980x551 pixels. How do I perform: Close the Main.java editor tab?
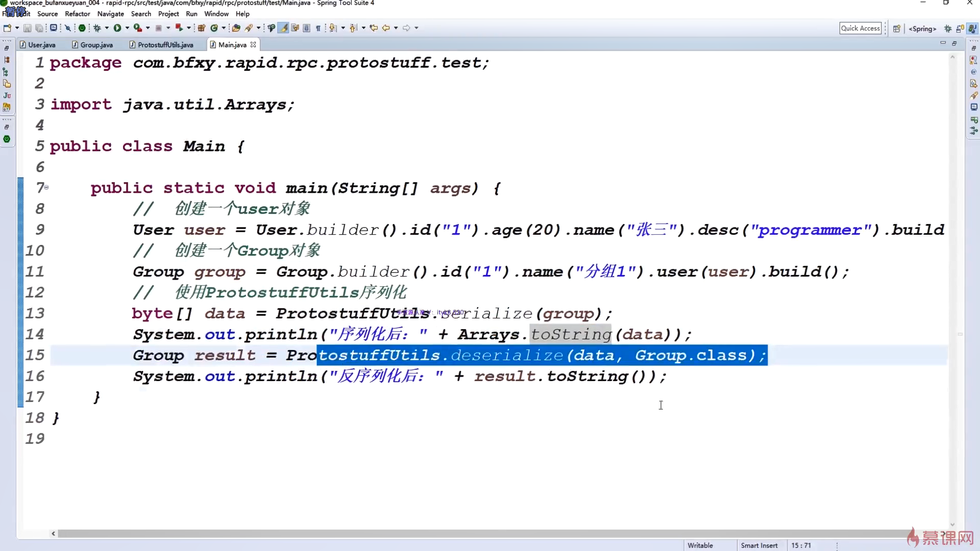[253, 45]
